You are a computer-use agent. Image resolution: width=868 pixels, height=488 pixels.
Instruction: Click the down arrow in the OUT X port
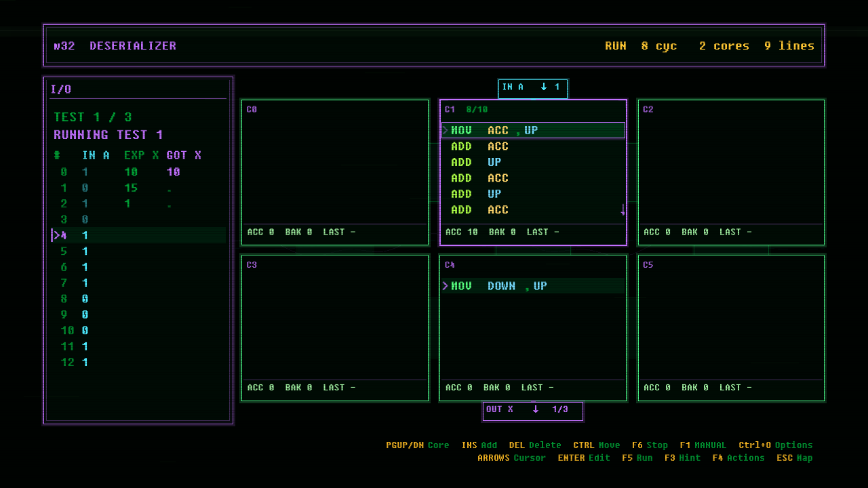(535, 409)
